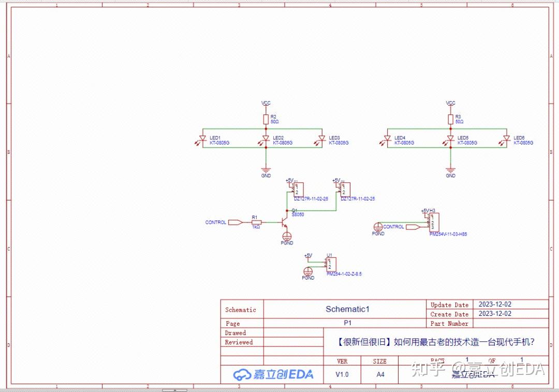Image resolution: width=559 pixels, height=392 pixels.
Task: Select the LED1 diode symbol
Action: pyautogui.click(x=202, y=139)
